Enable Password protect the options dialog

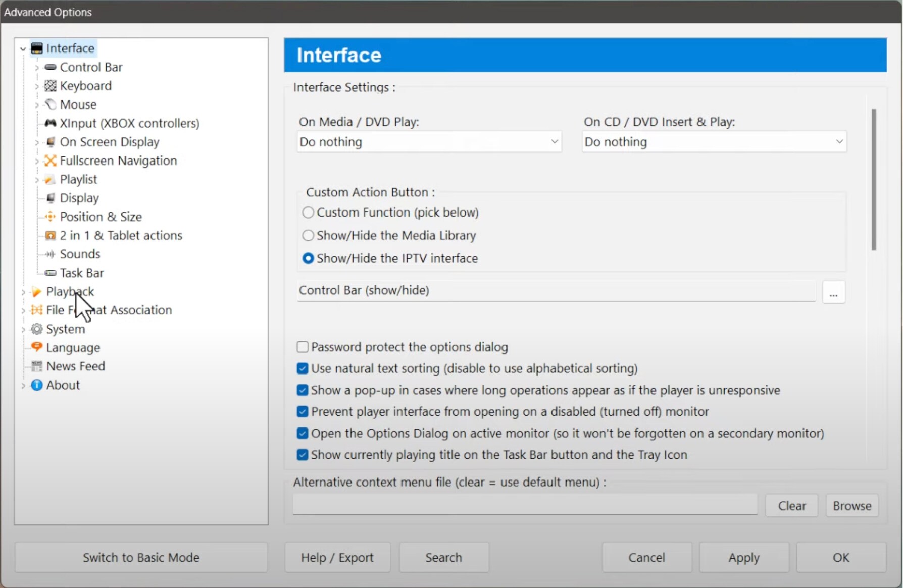303,347
